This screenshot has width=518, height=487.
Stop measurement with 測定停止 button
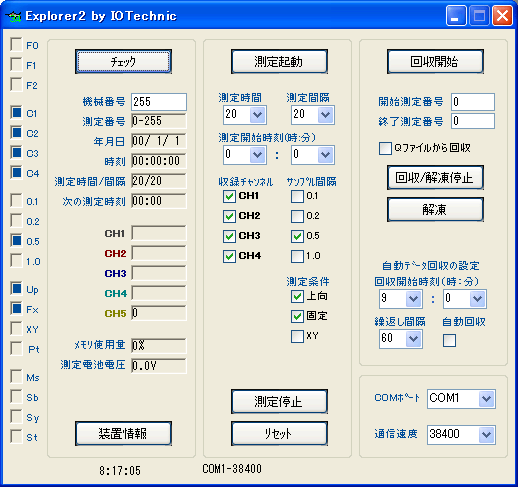(279, 401)
